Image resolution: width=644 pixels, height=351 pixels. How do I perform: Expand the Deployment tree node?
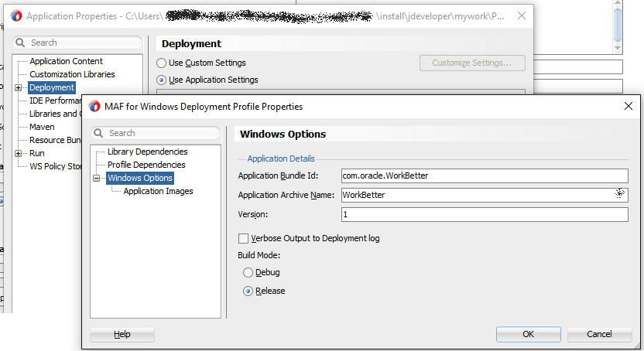pyautogui.click(x=18, y=88)
